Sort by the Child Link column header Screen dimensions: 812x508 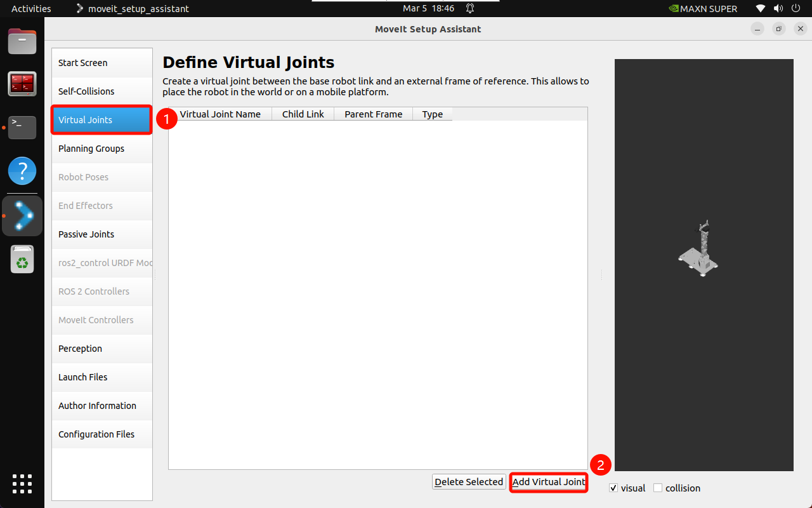tap(303, 114)
